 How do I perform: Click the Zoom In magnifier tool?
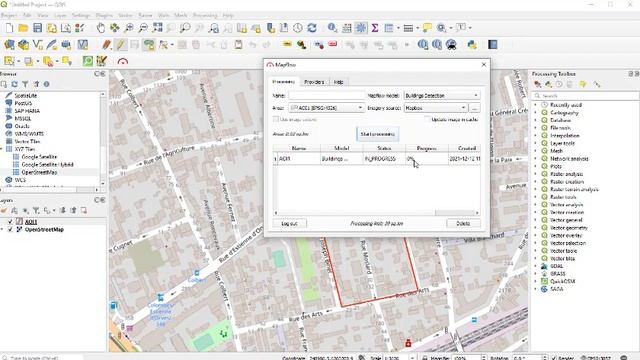point(129,28)
